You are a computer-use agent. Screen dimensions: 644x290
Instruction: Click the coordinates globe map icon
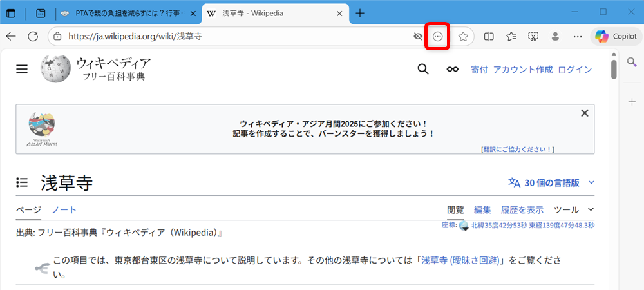464,226
